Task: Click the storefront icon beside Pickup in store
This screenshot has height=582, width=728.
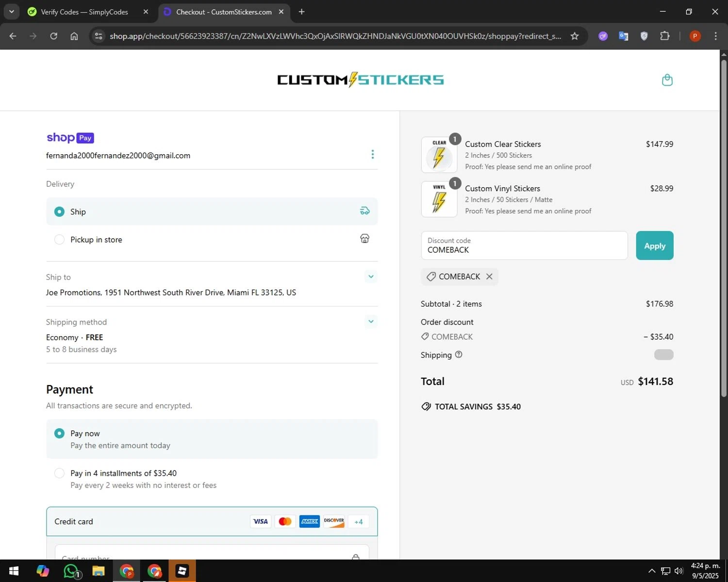Action: (365, 239)
